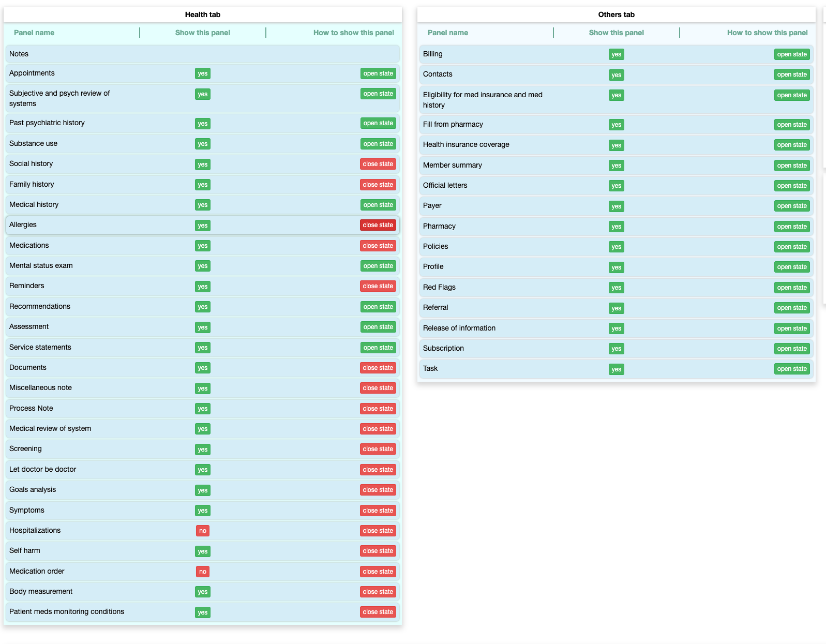
Task: Toggle Profile 'yes' badge
Action: (x=617, y=267)
